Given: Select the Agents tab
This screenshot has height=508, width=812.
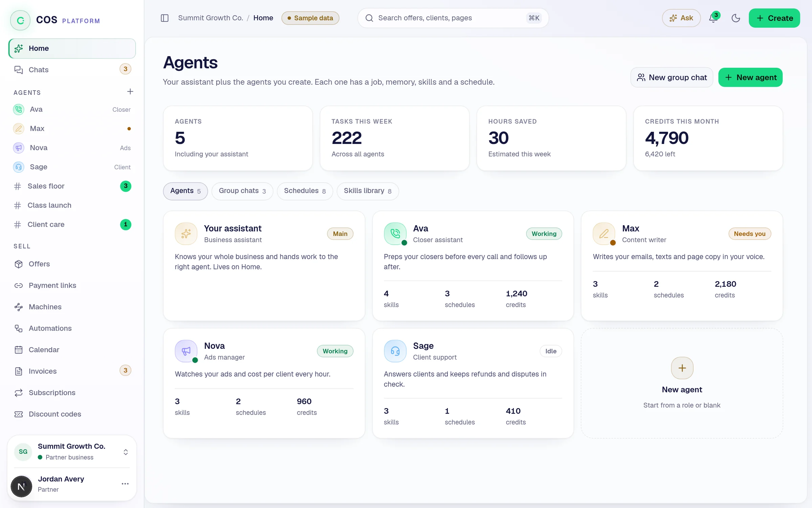Looking at the screenshot, I should (x=185, y=191).
